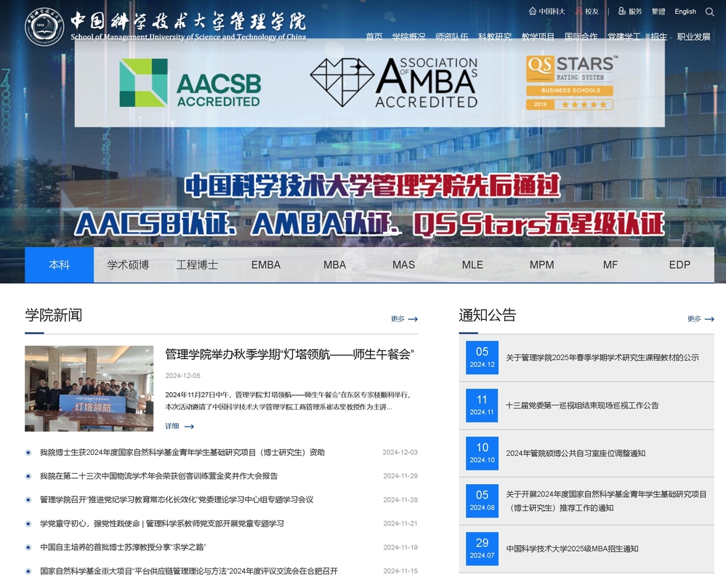Image resolution: width=726 pixels, height=588 pixels.
Task: Open news 我院博士生获2024年度国家自然科学基金
Action: click(182, 452)
